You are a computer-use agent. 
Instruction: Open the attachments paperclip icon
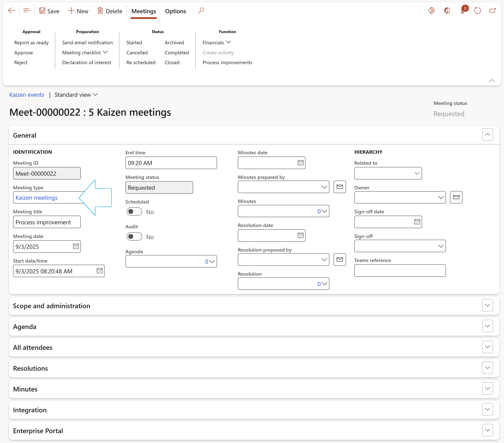coord(463,11)
